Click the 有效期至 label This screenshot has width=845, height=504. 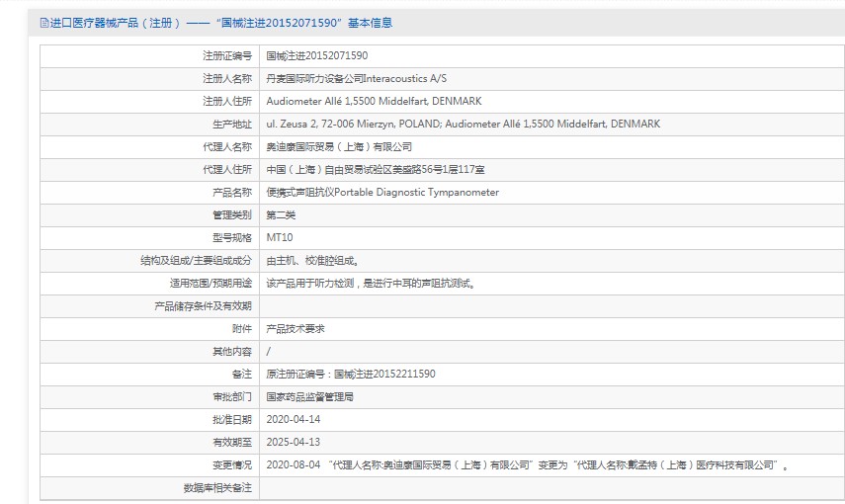pos(232,442)
